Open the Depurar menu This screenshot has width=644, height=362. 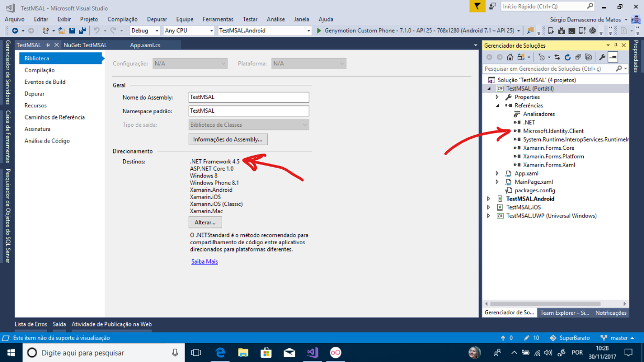click(x=157, y=19)
